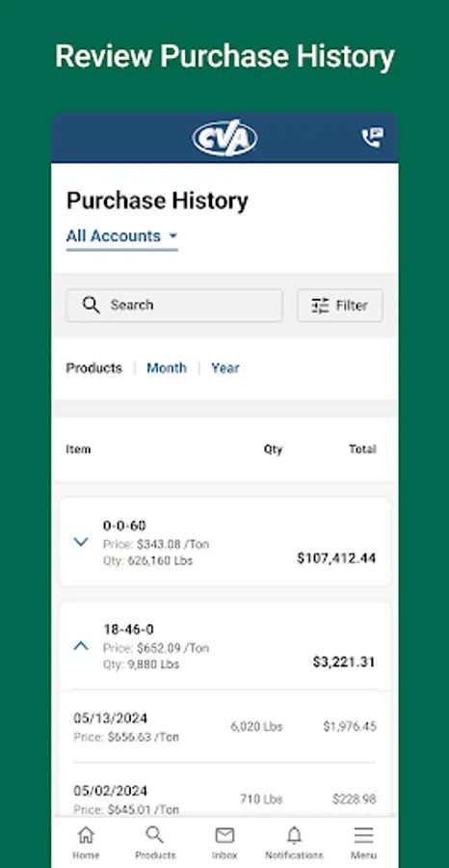Click the $107,412.44 total amount
449x868 pixels.
(336, 558)
